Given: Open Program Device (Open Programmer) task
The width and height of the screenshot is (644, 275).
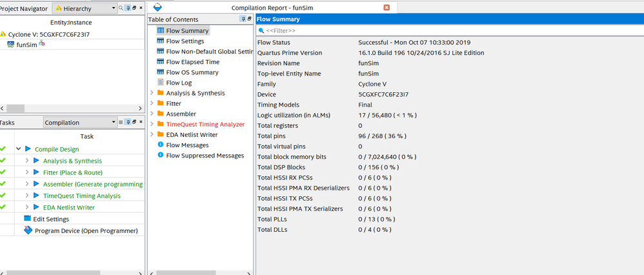Looking at the screenshot, I should 86,230.
